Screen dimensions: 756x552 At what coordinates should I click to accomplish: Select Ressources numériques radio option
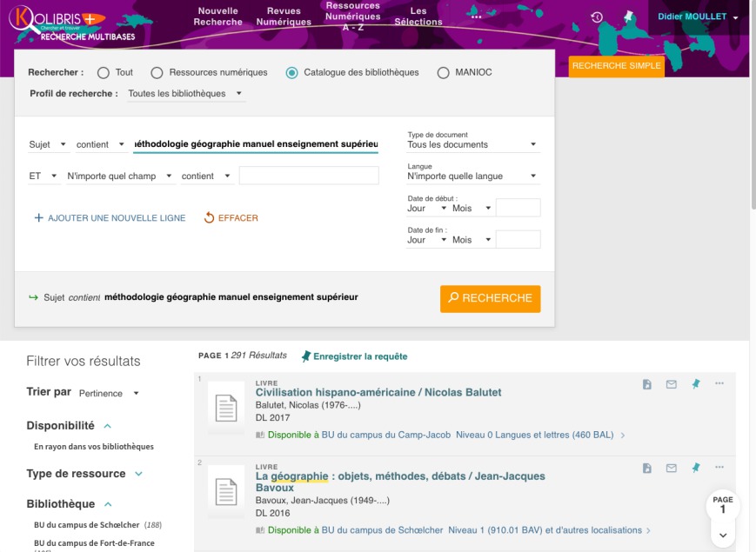157,73
